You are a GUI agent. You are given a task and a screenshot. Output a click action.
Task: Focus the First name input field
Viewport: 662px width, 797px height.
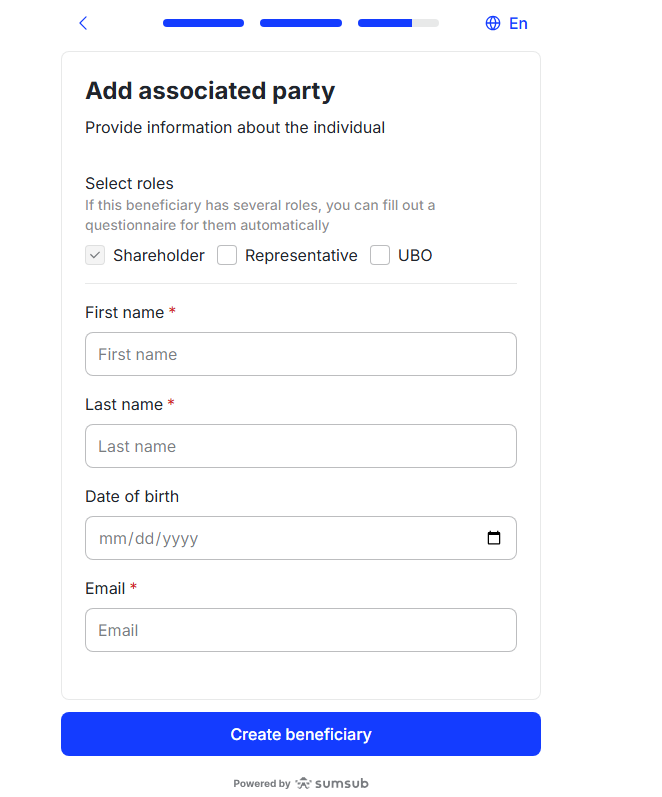(x=300, y=354)
